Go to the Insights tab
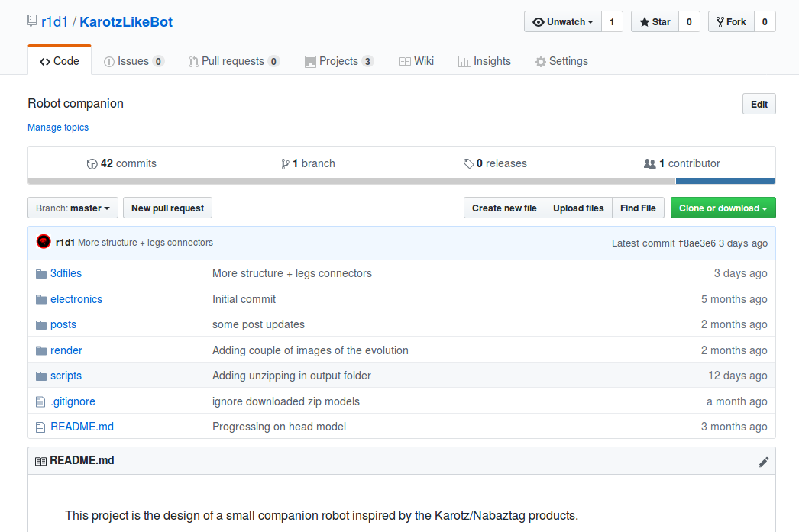This screenshot has height=532, width=799. point(484,61)
